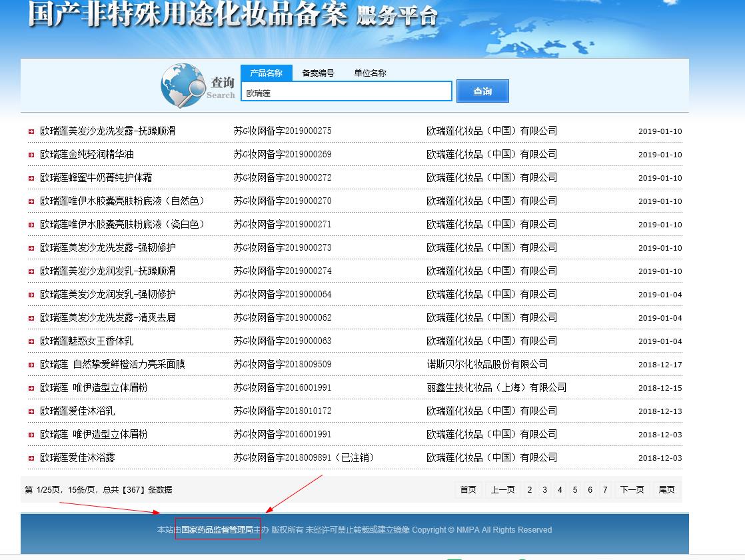Screen dimensions: 745x560
Task: Go to 首页 in pagination
Action: (x=468, y=489)
